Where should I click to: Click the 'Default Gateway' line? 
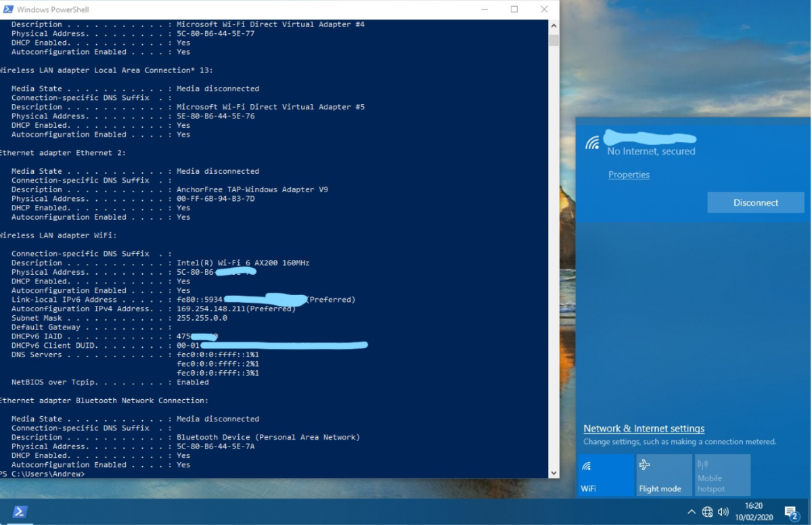[x=91, y=327]
